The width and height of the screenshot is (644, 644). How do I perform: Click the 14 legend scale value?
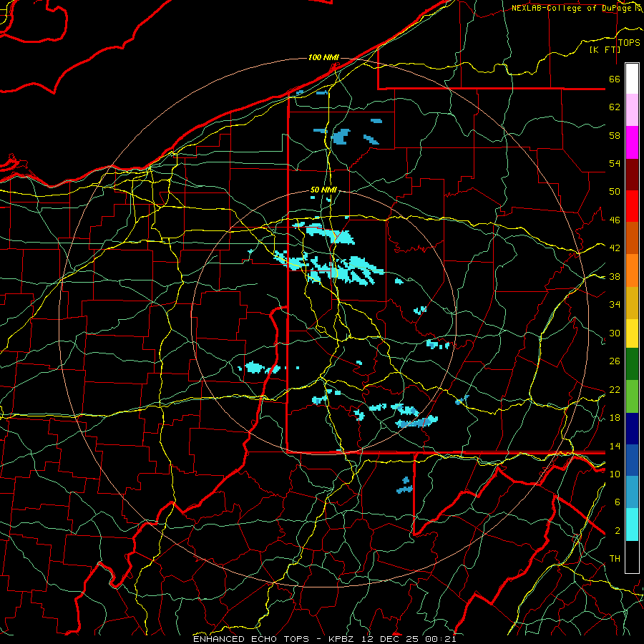point(615,446)
